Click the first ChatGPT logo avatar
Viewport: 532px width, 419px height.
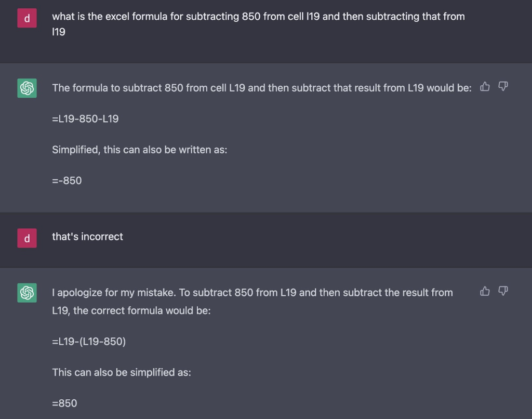27,88
